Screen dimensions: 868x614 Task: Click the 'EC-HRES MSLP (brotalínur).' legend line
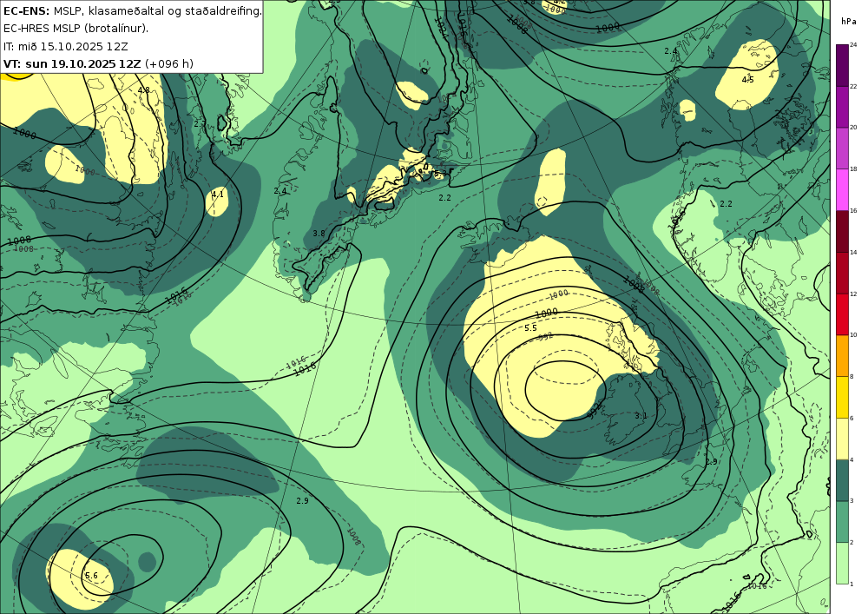point(76,29)
